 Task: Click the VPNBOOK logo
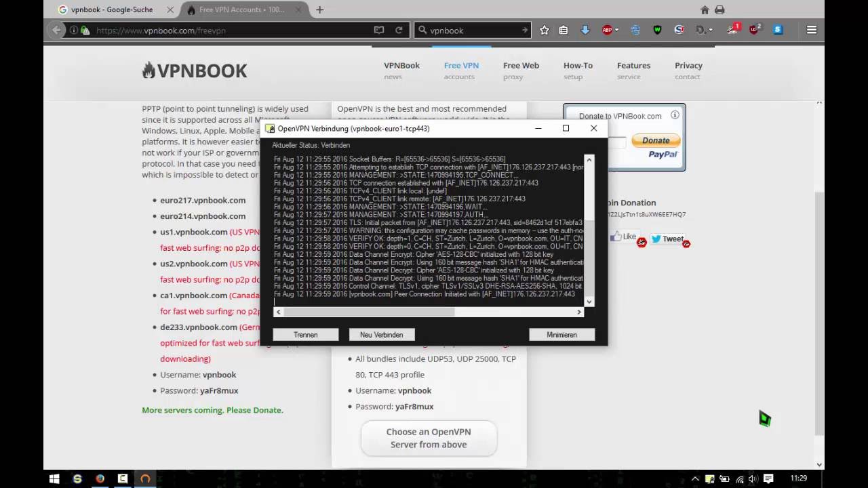[195, 70]
